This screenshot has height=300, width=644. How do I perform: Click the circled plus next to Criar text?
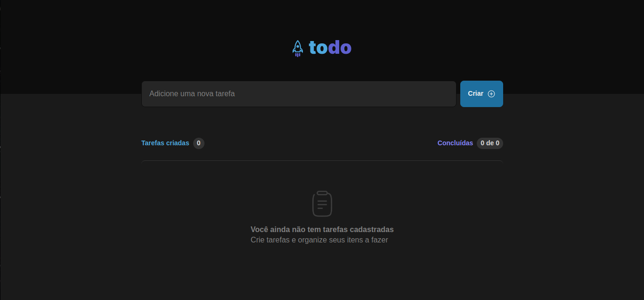(490, 93)
